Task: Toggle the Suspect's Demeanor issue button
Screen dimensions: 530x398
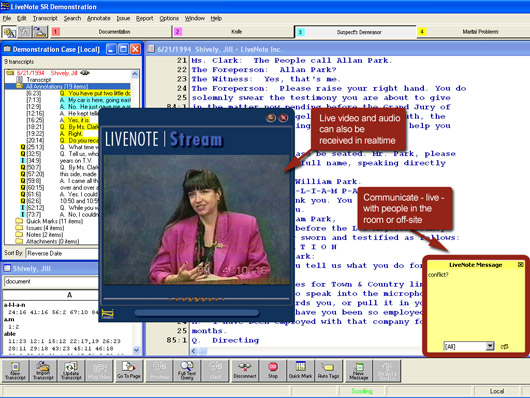Action: tap(355, 32)
